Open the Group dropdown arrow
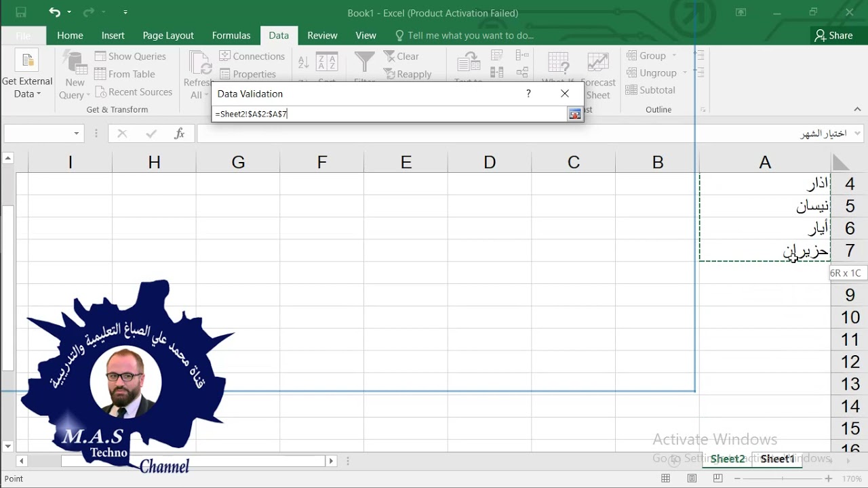This screenshot has height=488, width=868. [x=674, y=56]
